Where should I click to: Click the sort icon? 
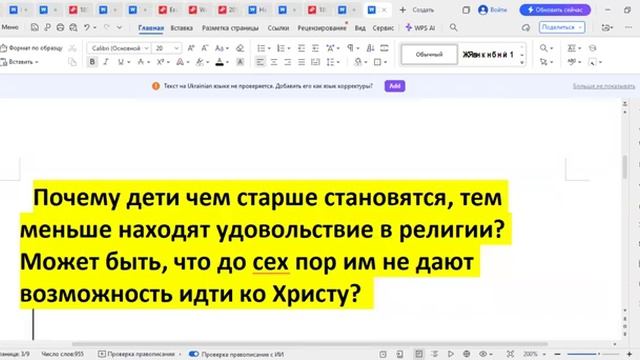click(370, 48)
